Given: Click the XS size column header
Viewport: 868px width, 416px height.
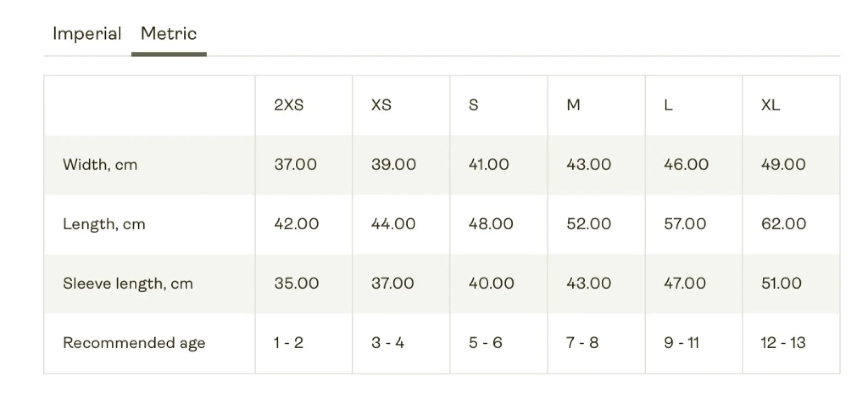Looking at the screenshot, I should pos(381,105).
